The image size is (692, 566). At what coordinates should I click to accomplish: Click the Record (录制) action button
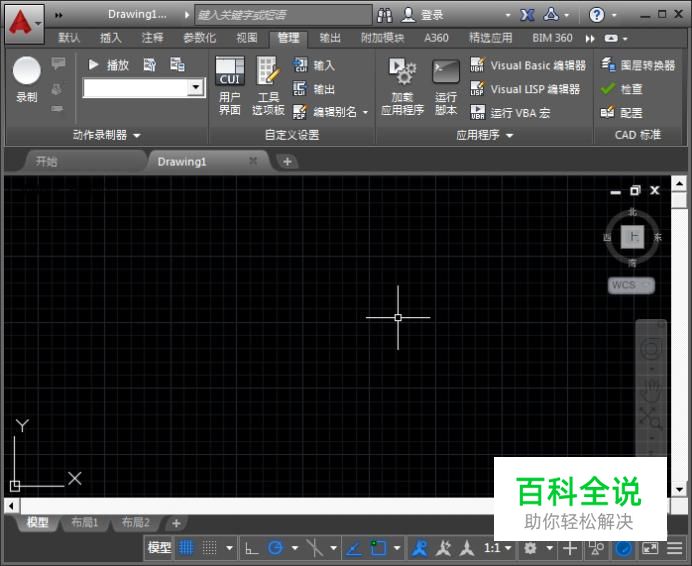tap(26, 79)
